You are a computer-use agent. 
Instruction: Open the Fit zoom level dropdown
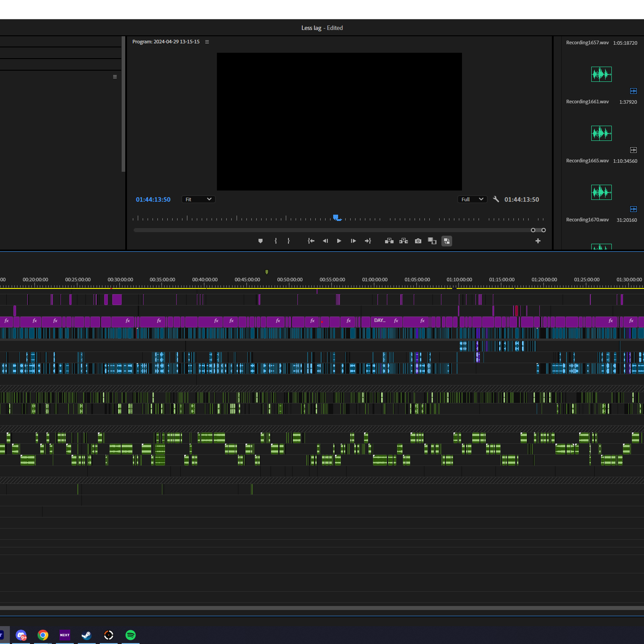tap(199, 199)
